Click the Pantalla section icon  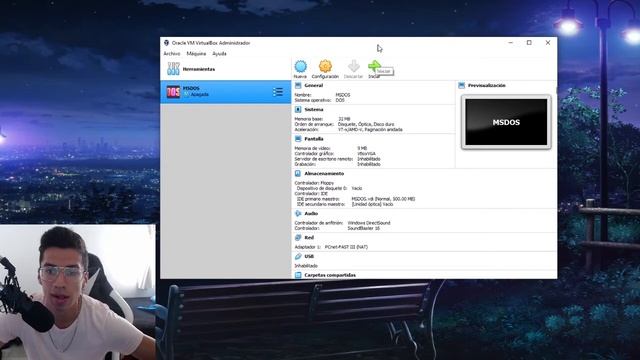point(298,139)
